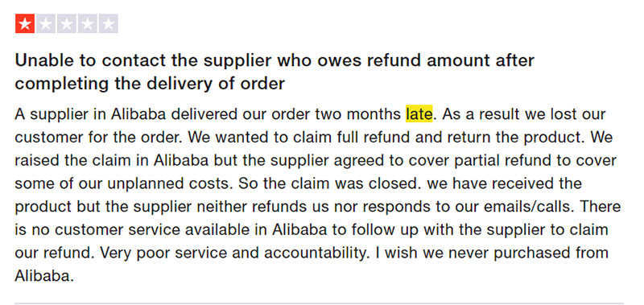Click the word 'Alibaba' in first sentence

coord(138,114)
